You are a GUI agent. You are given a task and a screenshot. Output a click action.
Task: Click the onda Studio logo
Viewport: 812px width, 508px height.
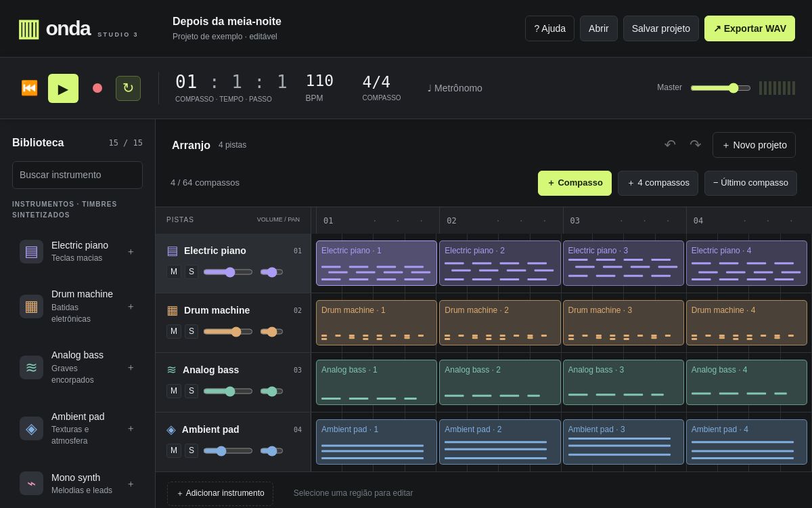pos(78,28)
